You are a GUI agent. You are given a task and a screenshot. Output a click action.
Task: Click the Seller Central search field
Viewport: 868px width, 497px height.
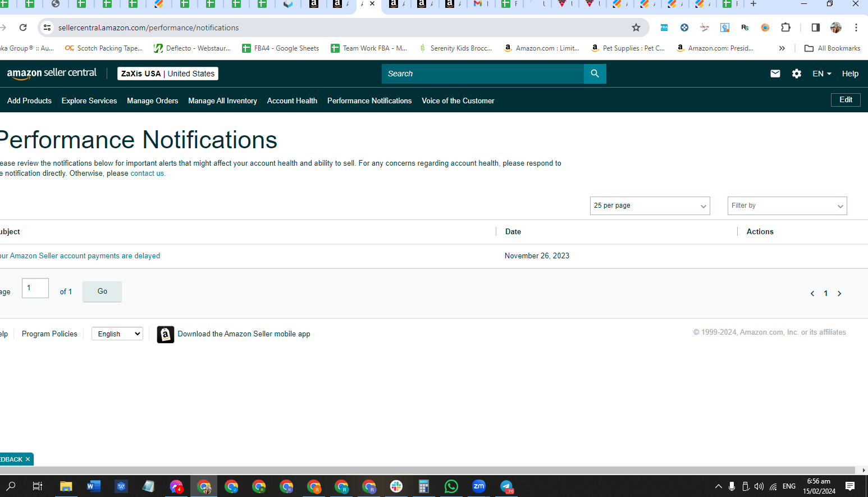point(483,74)
